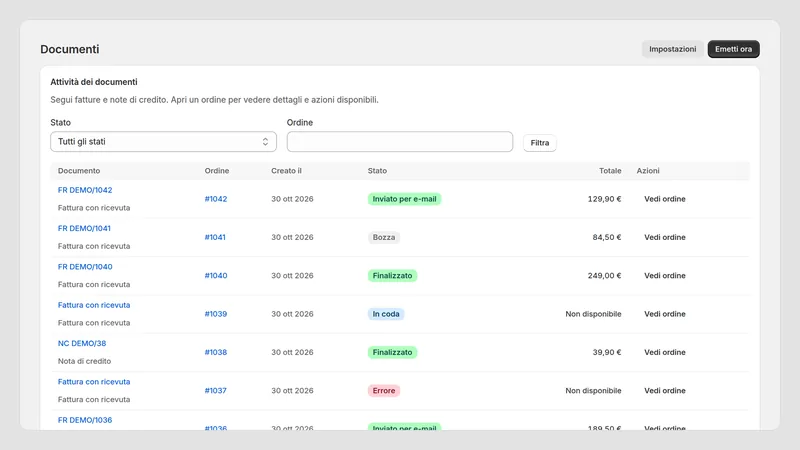Select the Inviato per e-mail badge of #1042
The height and width of the screenshot is (450, 800).
(404, 199)
